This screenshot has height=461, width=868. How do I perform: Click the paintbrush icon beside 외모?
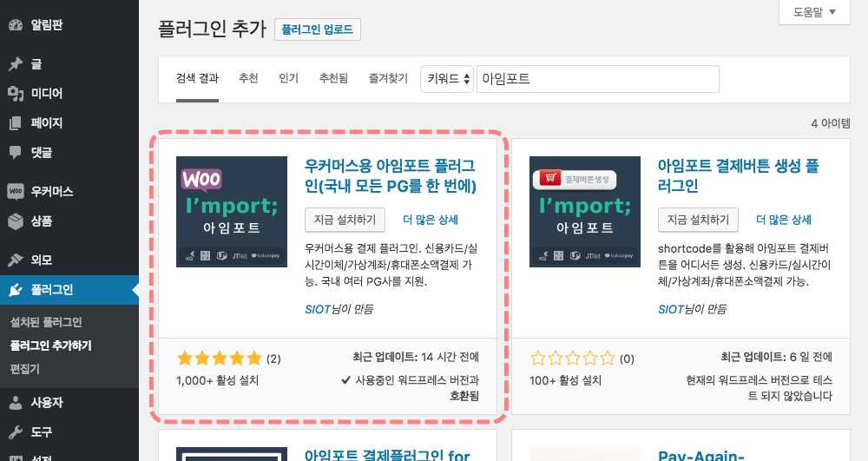coord(16,260)
